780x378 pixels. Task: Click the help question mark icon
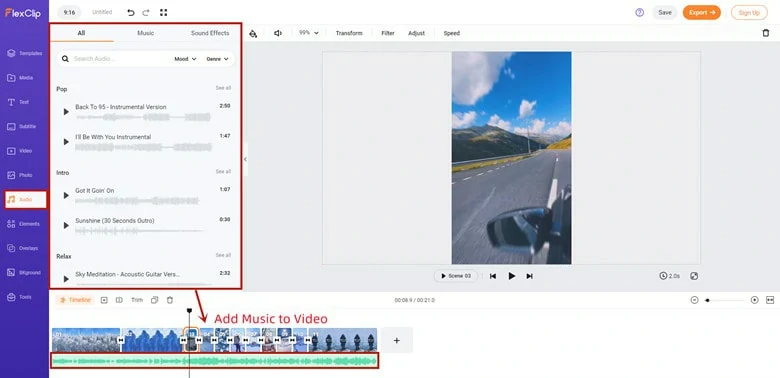(640, 12)
